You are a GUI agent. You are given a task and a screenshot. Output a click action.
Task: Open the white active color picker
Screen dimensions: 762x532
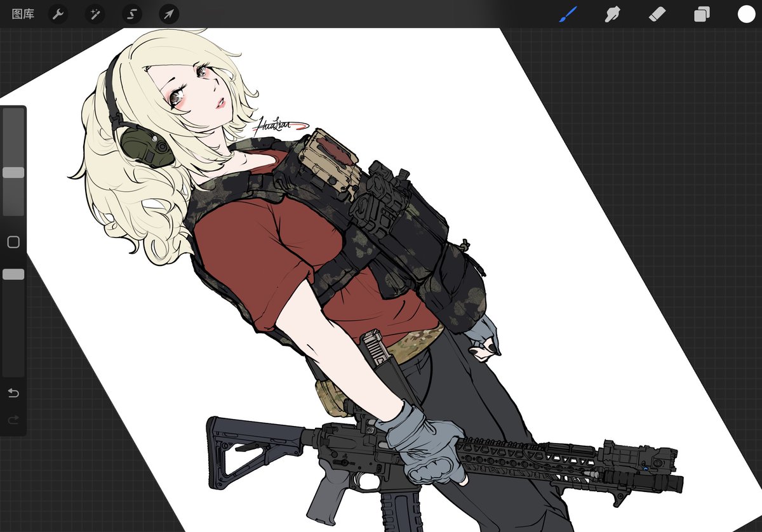coord(746,14)
